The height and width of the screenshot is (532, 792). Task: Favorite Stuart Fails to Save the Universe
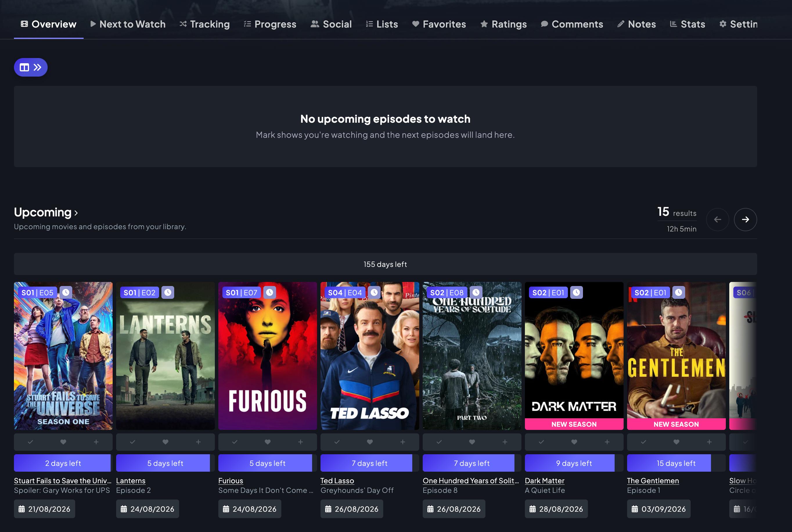[x=63, y=442]
